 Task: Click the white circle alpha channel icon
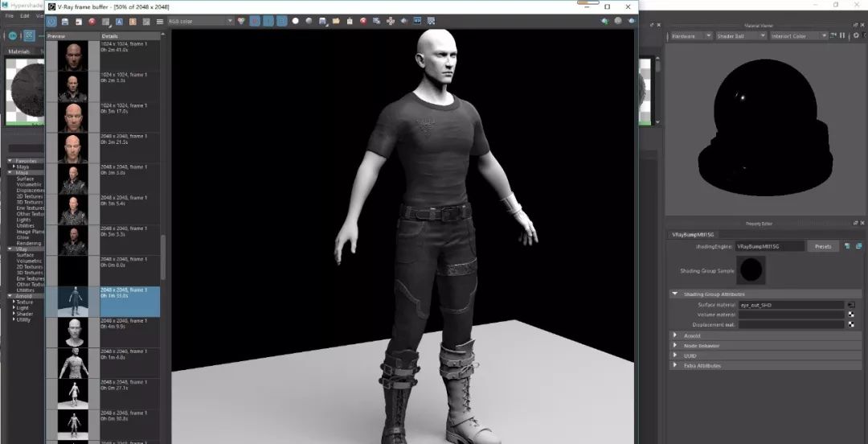click(x=295, y=21)
